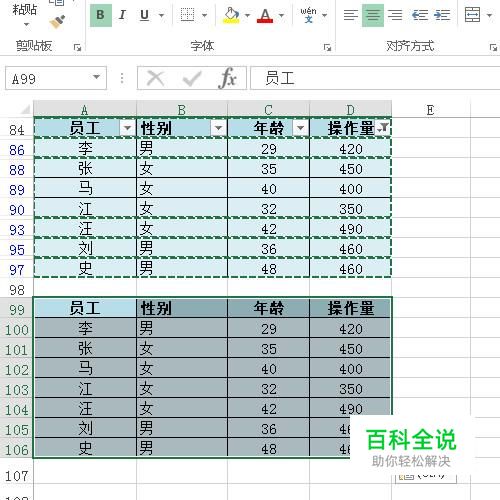Click cell 男 in row 105
500x500 pixels.
182,428
